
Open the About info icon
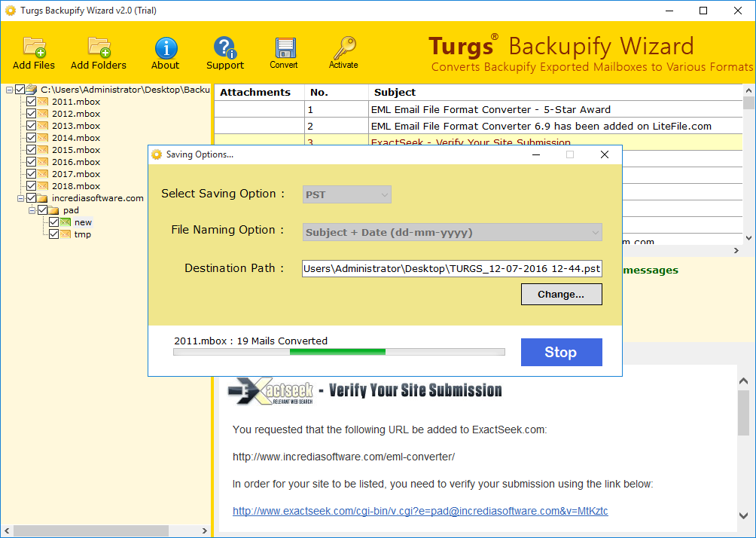(x=166, y=47)
